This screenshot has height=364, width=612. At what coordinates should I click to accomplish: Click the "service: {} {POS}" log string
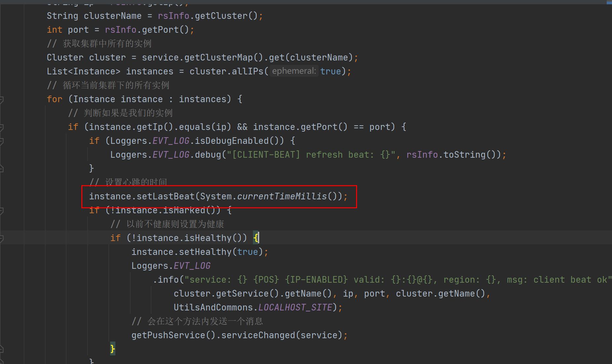(x=398, y=280)
